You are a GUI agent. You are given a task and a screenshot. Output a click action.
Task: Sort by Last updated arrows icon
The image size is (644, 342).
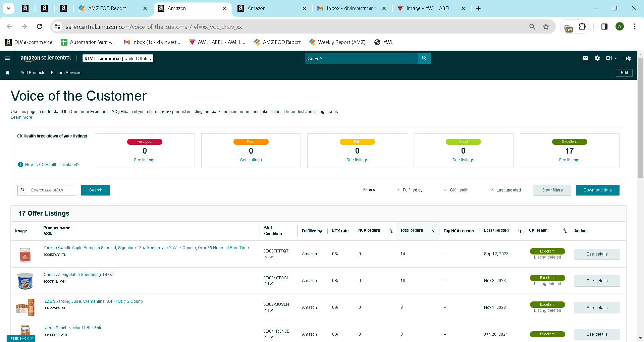click(520, 231)
